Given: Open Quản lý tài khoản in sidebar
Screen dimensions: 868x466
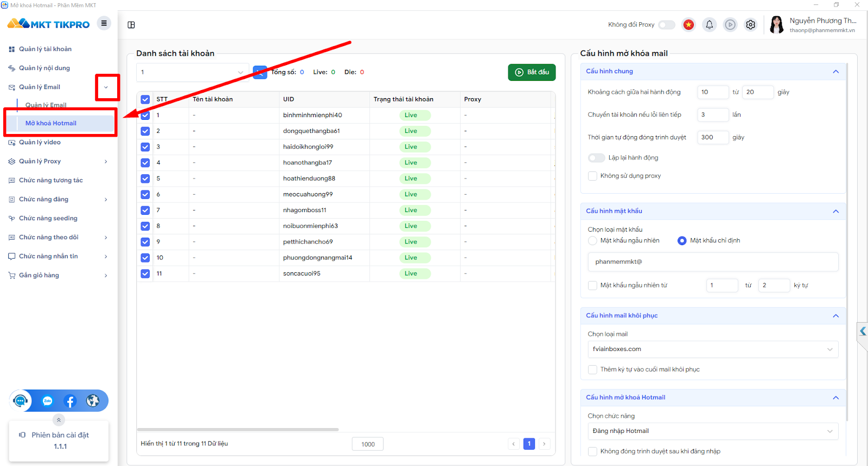Looking at the screenshot, I should (x=45, y=49).
